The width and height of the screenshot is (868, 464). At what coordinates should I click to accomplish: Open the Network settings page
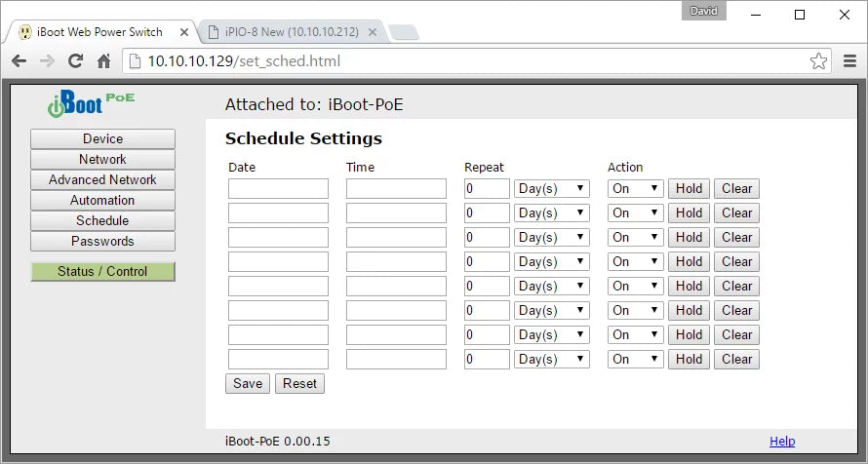coord(103,159)
